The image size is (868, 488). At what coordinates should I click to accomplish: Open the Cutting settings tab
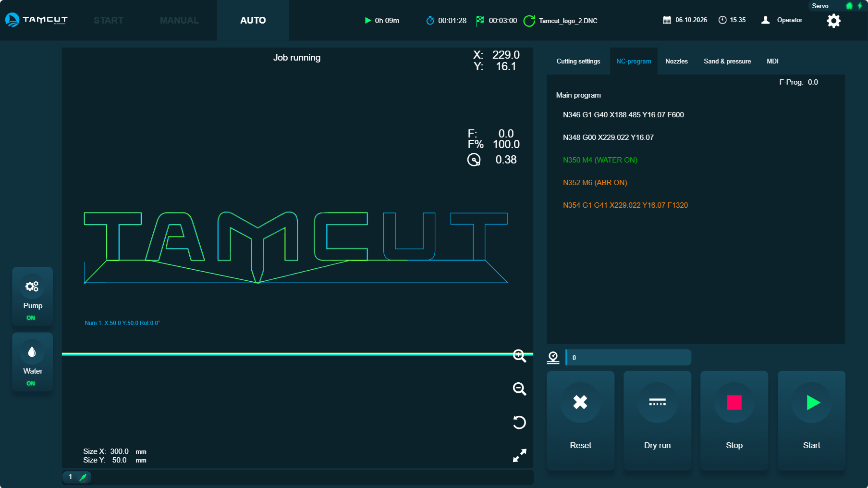pyautogui.click(x=578, y=61)
